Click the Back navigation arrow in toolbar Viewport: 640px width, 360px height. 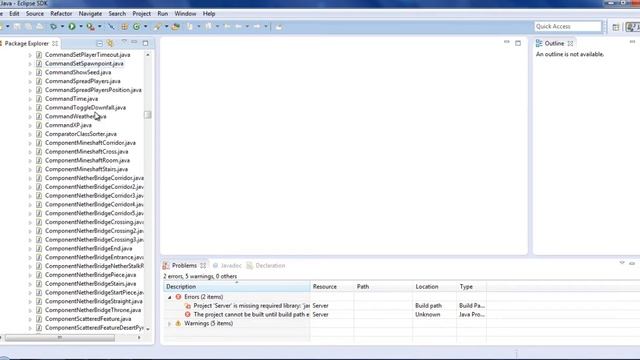pyautogui.click(x=238, y=27)
